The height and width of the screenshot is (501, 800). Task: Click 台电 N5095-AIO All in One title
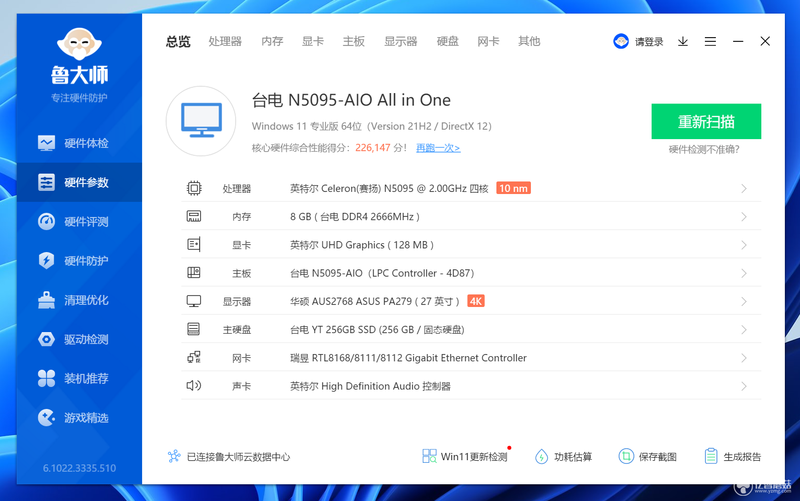point(351,100)
